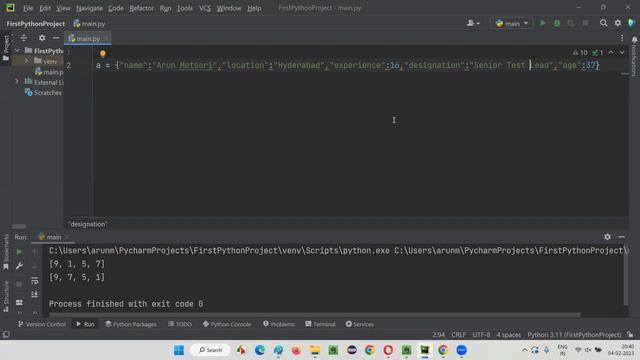This screenshot has height=360, width=640.
Task: Open Version Control tool window
Action: 42,324
